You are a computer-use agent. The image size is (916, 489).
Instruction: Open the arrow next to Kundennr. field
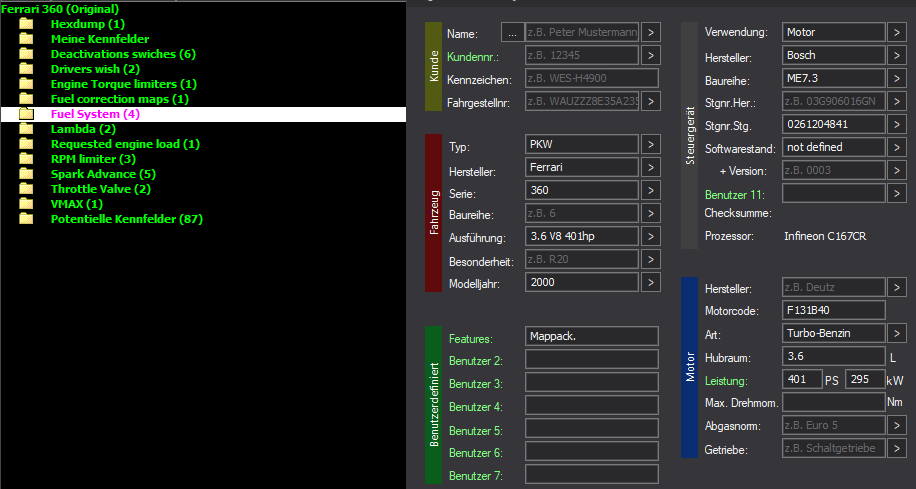[x=651, y=56]
